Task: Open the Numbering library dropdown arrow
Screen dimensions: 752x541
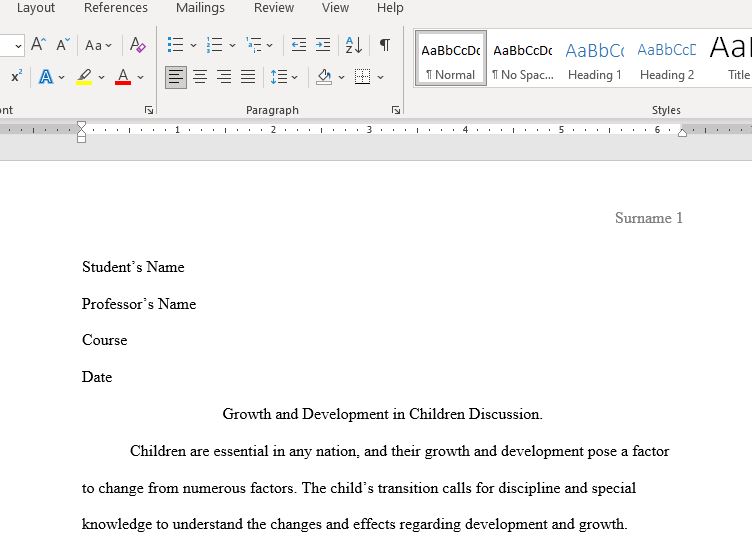Action: (x=232, y=45)
